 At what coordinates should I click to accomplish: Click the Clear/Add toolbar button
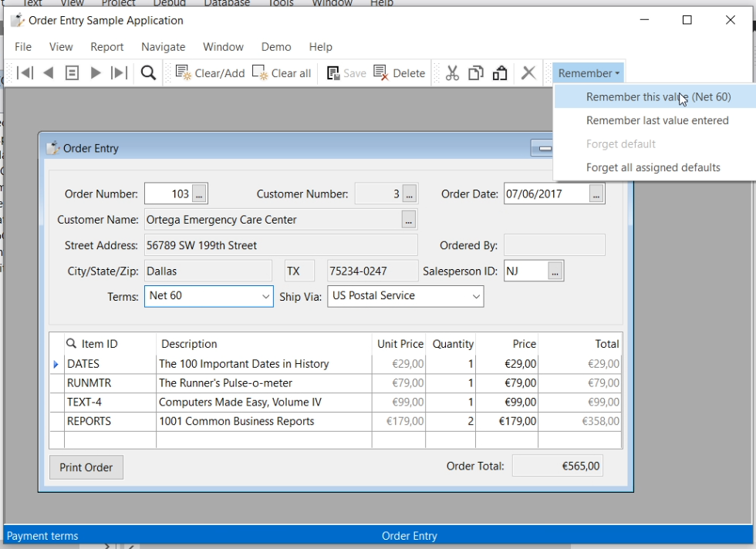[210, 73]
